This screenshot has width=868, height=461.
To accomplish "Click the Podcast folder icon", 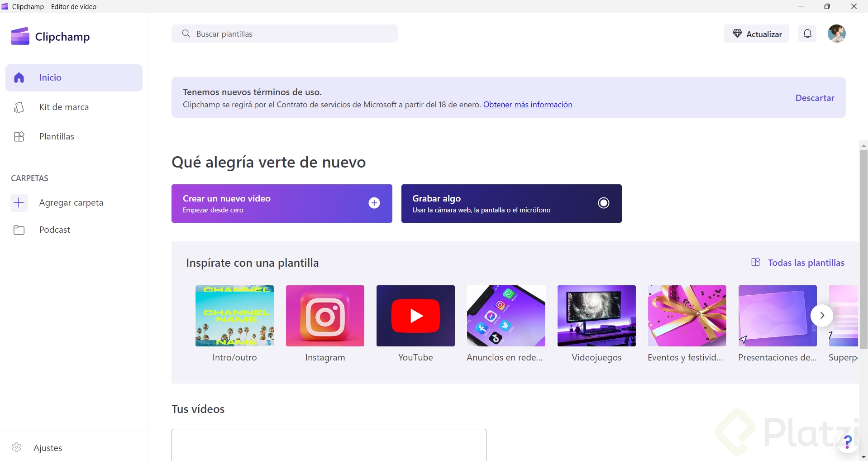I will pyautogui.click(x=19, y=230).
